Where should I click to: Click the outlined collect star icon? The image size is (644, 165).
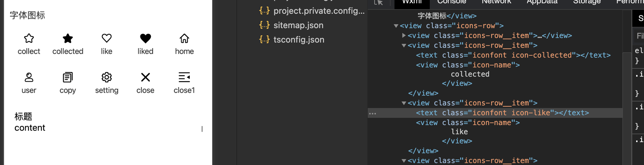pos(29,38)
